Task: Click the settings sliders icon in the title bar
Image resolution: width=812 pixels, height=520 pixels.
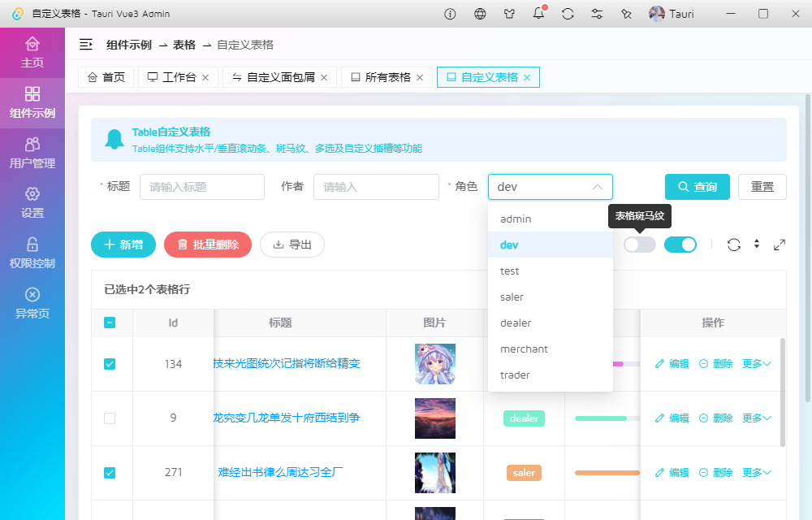Action: tap(596, 14)
